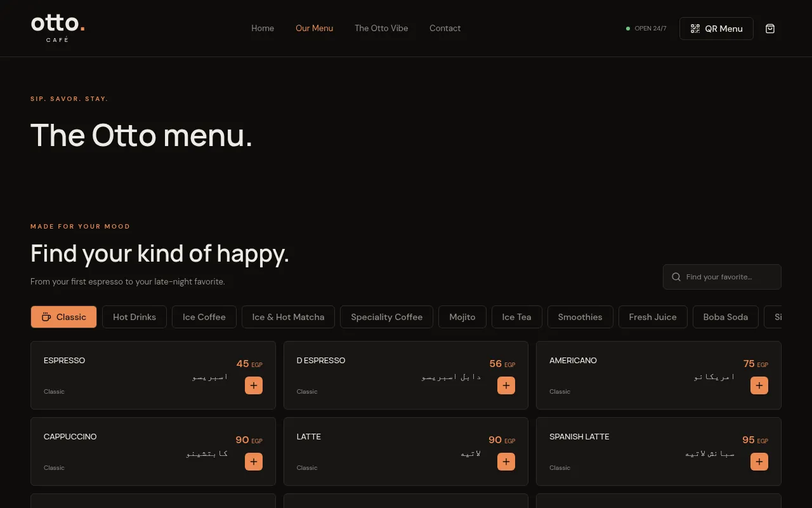Add LATTE using its plus button
The image size is (812, 508).
(506, 462)
